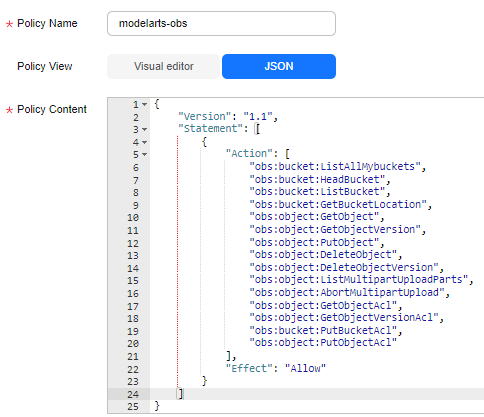Click line number 15 in the gutter

pos(133,280)
